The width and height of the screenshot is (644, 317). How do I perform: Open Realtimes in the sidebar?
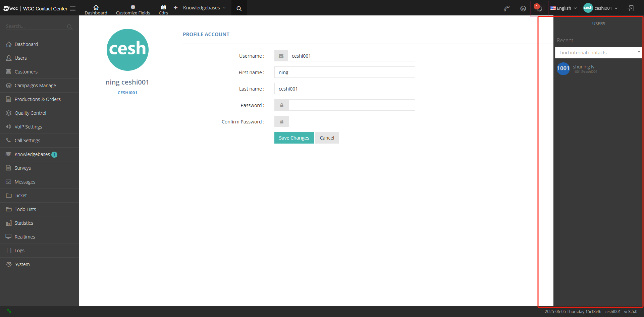39,237
